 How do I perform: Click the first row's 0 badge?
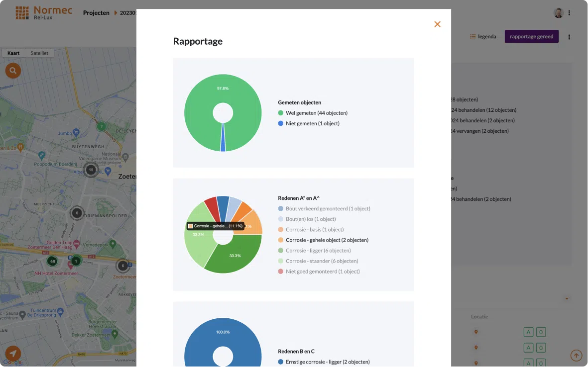541,332
